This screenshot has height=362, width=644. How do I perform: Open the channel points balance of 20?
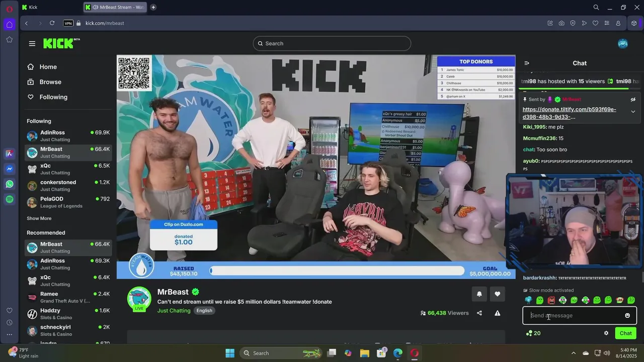click(x=533, y=333)
